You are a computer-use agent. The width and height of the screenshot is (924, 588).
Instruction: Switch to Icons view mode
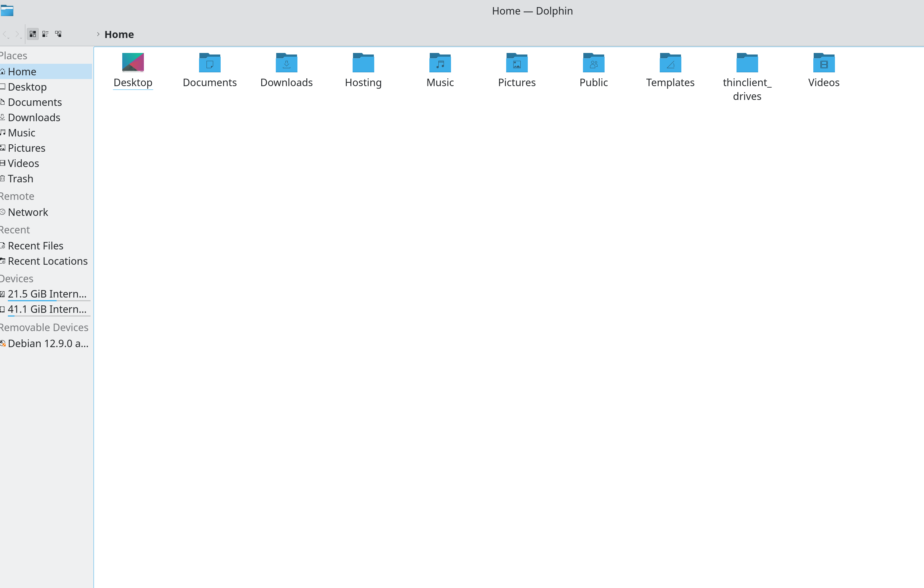(x=33, y=34)
